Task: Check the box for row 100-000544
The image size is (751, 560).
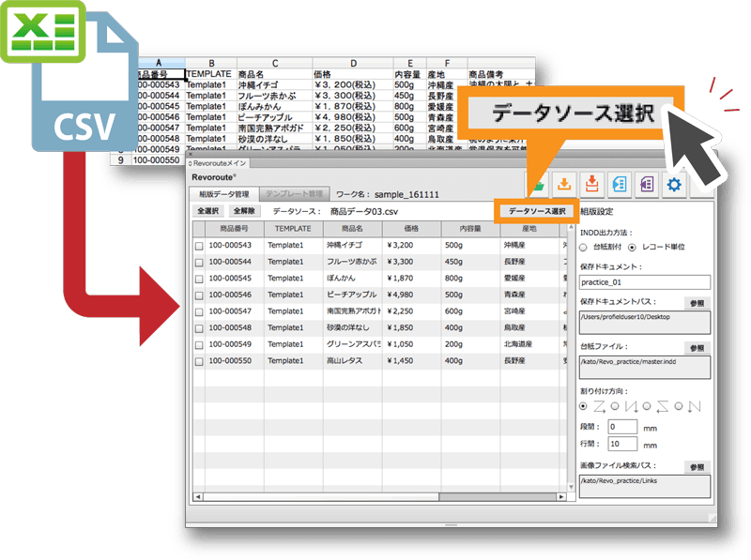Action: pos(199,263)
